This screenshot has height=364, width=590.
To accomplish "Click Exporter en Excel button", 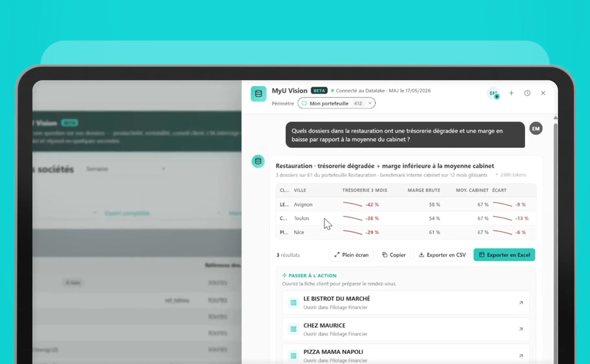I will coord(504,255).
